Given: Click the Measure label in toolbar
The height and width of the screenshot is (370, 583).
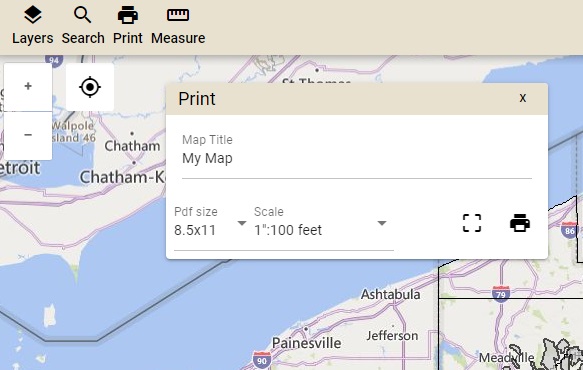Looking at the screenshot, I should 178,38.
